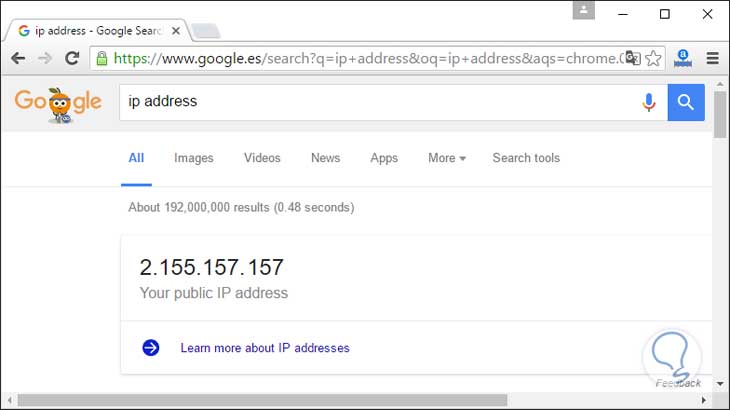Click the Google doodle logo

pos(58,102)
